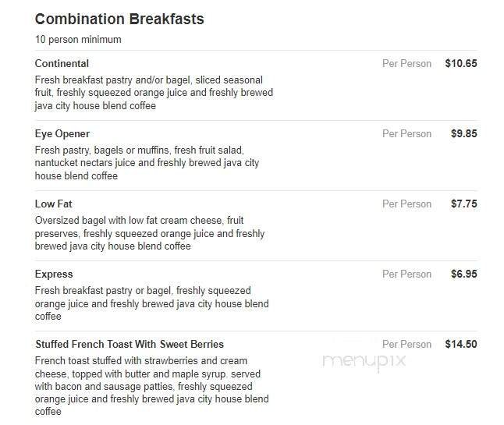
Task: Click Per Person label beside Low Fat
Action: [406, 204]
